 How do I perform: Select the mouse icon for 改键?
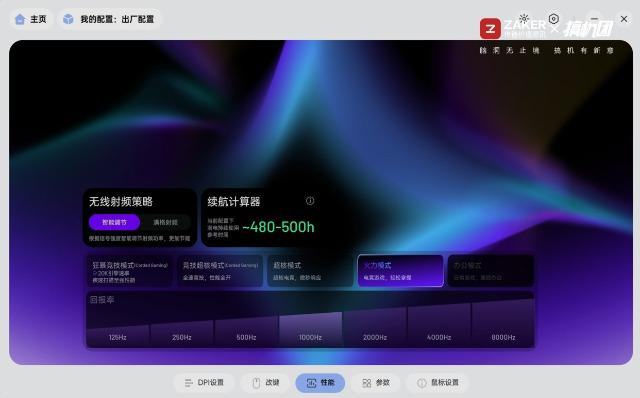tap(256, 383)
